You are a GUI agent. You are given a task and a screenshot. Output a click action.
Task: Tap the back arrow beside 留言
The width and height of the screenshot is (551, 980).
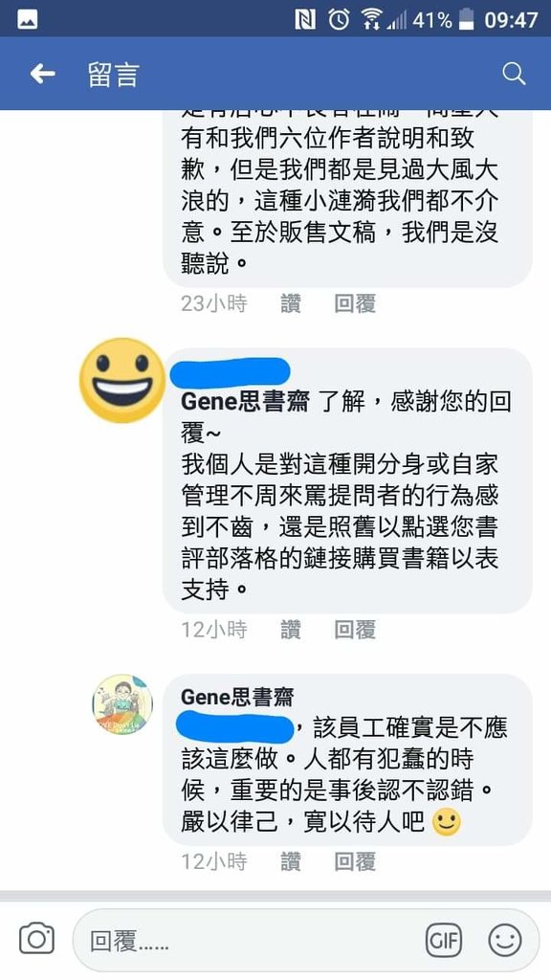click(42, 75)
